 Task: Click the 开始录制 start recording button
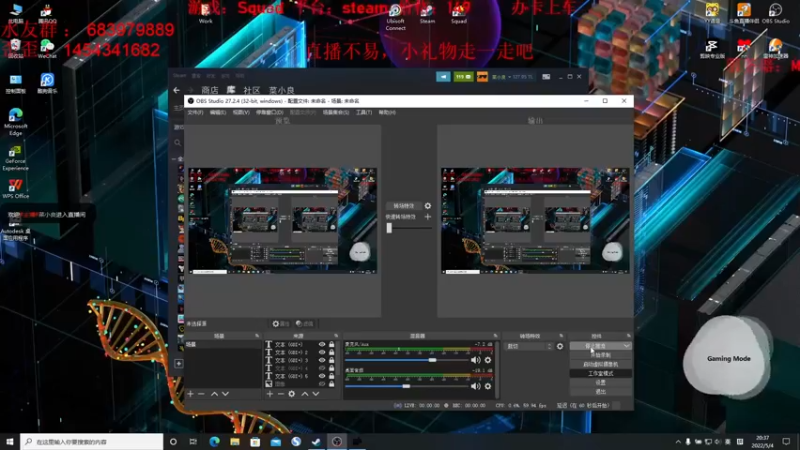click(601, 355)
